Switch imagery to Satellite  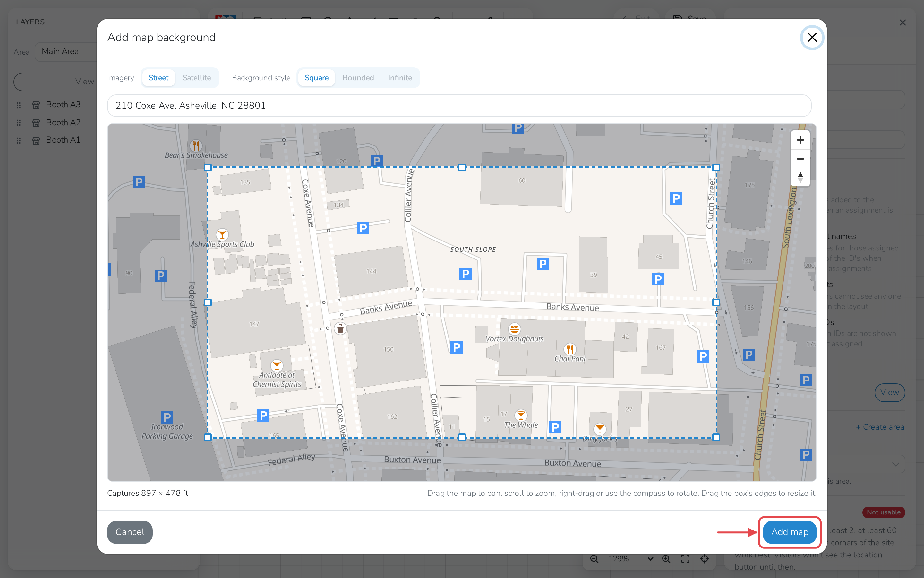pos(197,78)
